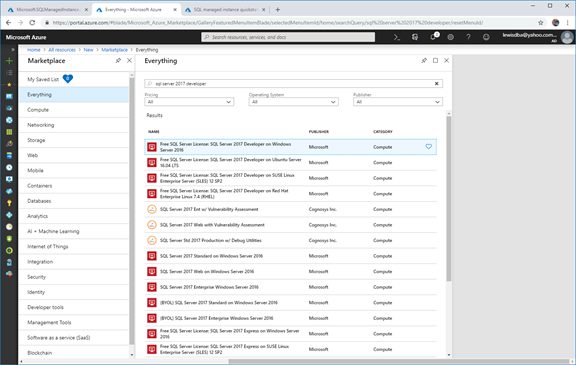This screenshot has width=576, height=365.
Task: Go to New breadcrumb
Action: 88,50
